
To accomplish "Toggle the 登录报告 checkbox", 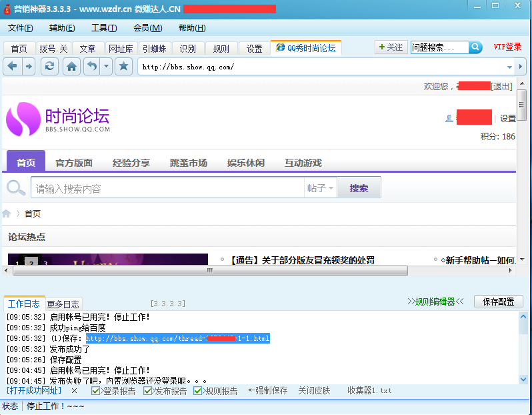I will [95, 391].
